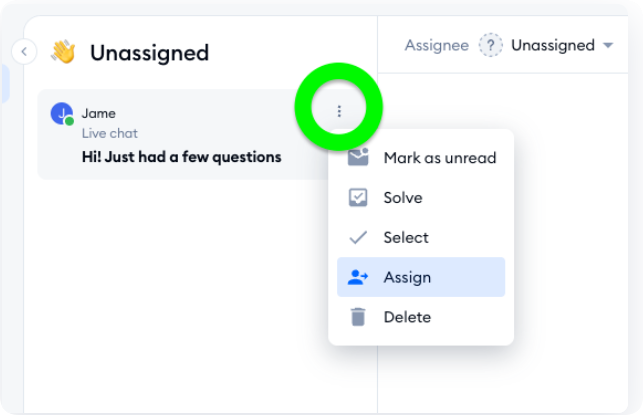Choose Delete from the context menu

[407, 317]
